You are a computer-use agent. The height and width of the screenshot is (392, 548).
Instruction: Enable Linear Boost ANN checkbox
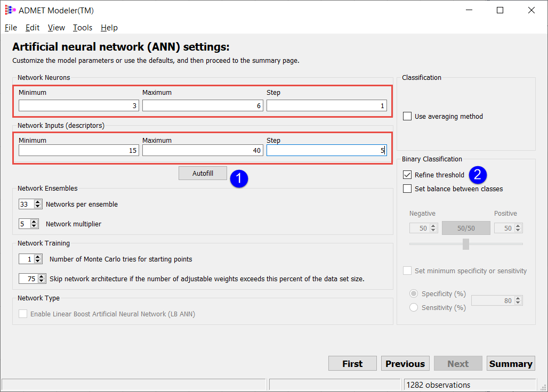coord(23,314)
